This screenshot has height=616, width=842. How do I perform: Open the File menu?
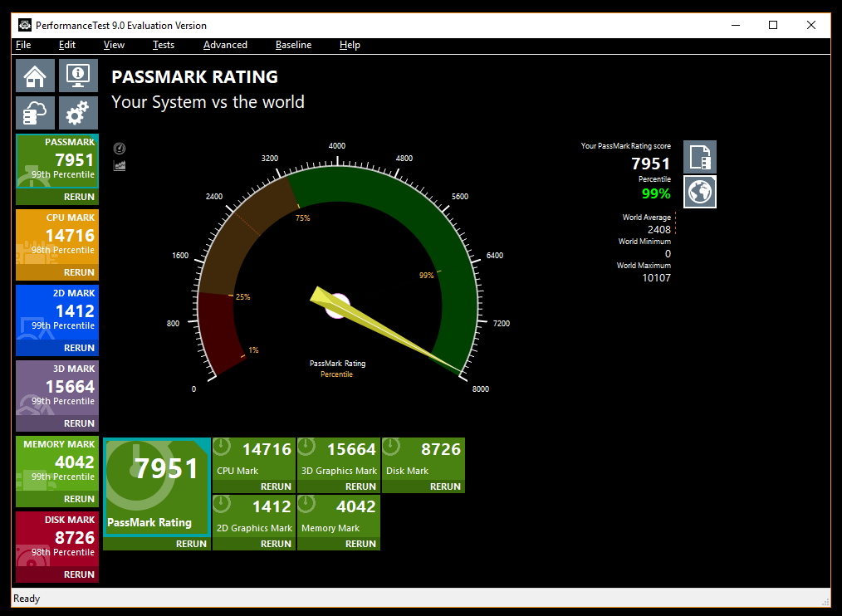(x=23, y=45)
